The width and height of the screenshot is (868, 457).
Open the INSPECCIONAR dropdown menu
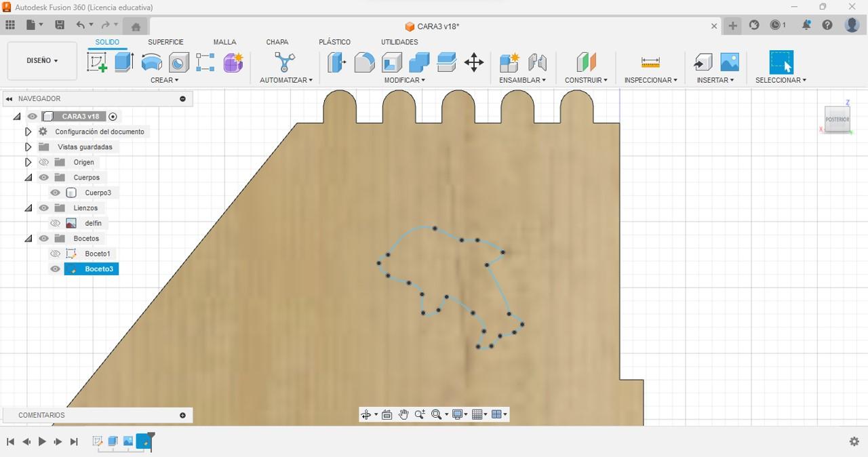[x=651, y=80]
